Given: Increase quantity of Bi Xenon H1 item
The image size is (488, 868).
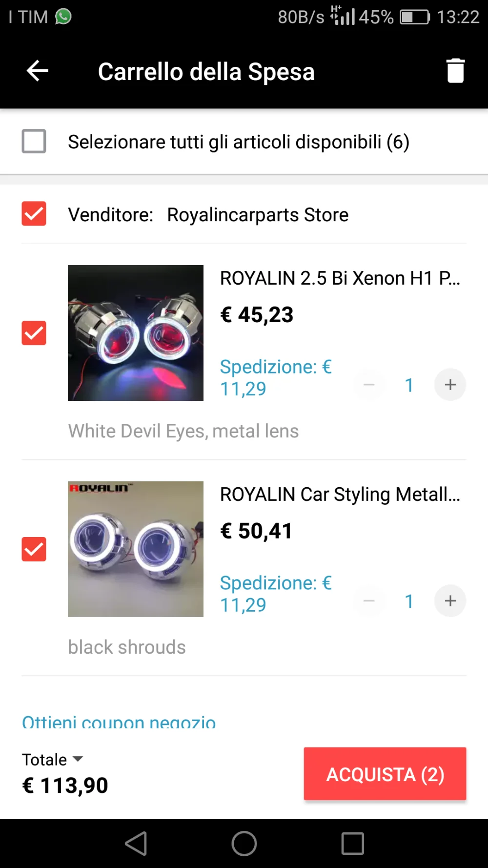Looking at the screenshot, I should click(x=450, y=385).
